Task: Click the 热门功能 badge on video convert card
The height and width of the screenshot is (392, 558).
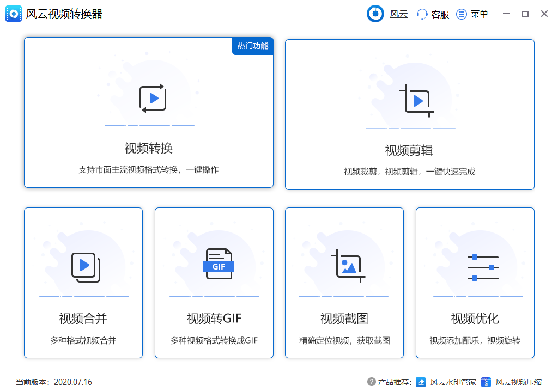Action: (x=252, y=47)
